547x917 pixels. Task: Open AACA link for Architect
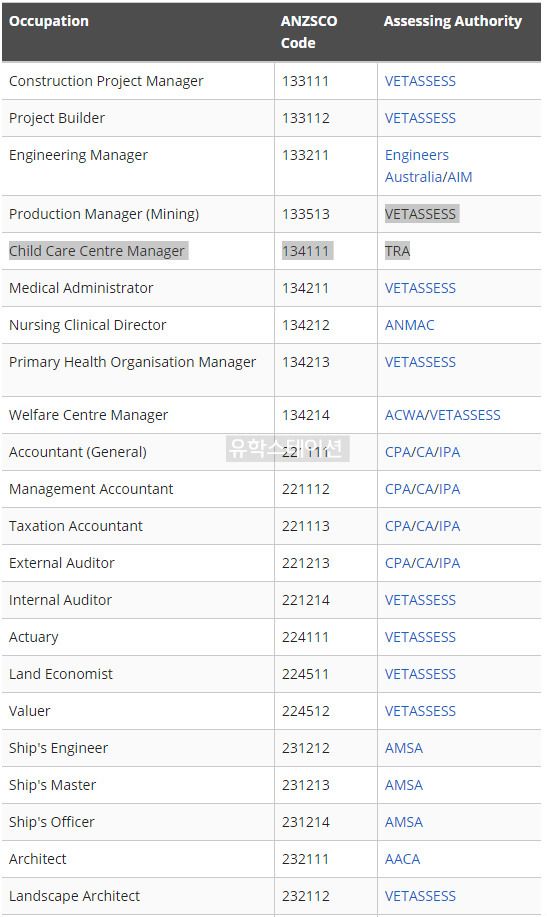[x=402, y=859]
